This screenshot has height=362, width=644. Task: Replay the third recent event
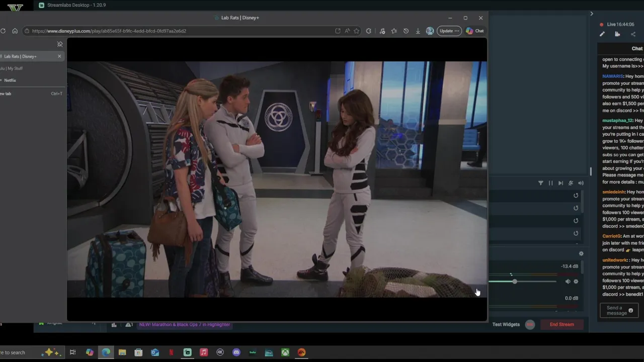[x=576, y=221]
